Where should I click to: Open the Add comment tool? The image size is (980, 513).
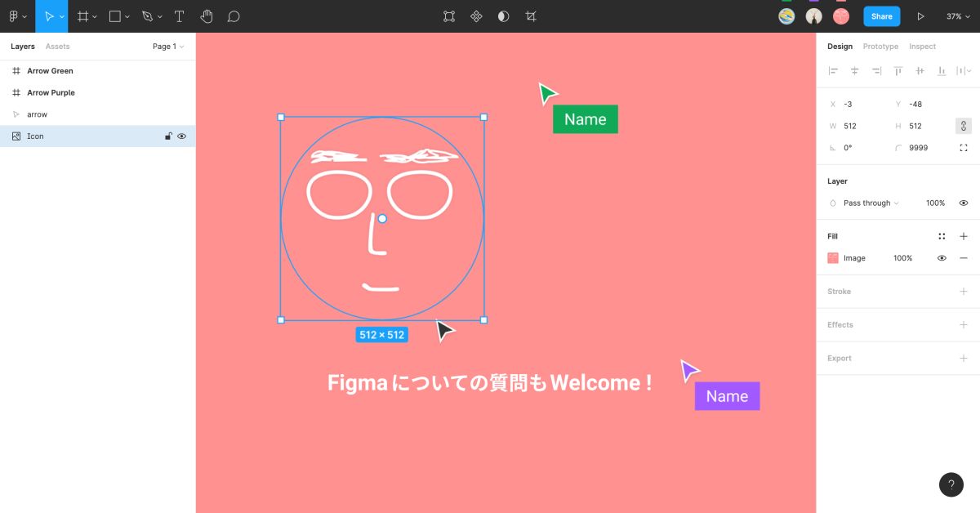point(234,16)
